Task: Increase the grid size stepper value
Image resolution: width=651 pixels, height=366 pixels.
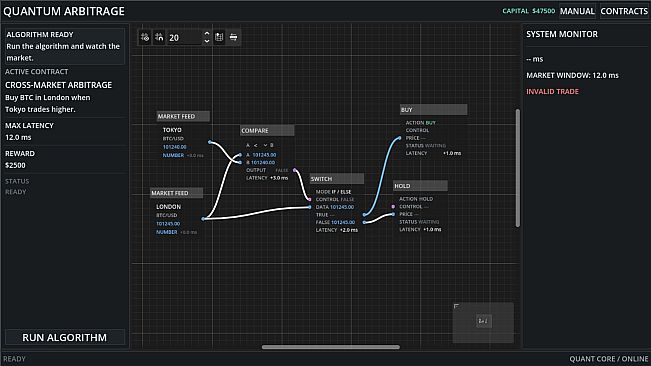Action: click(207, 34)
